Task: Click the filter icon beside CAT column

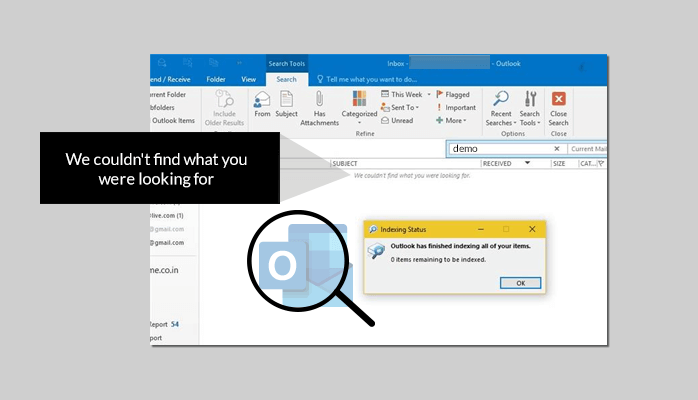Action: (601, 163)
